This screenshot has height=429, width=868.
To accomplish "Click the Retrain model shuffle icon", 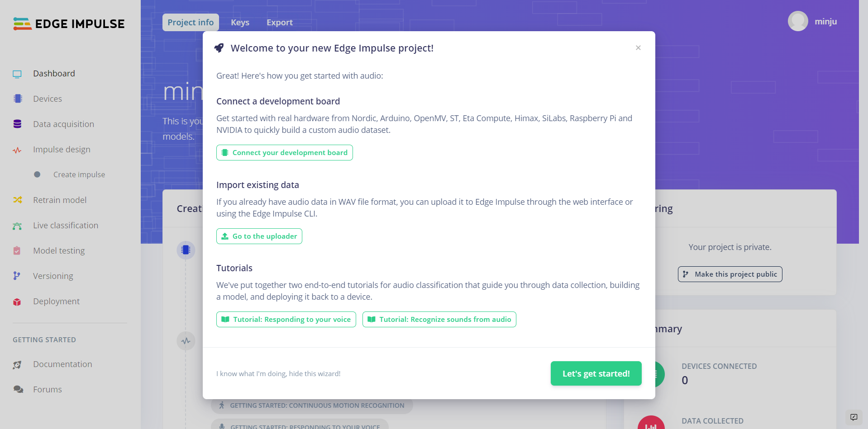I will pos(17,200).
